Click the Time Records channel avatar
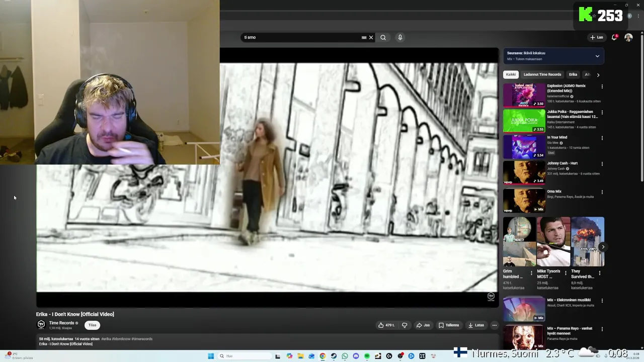The height and width of the screenshot is (362, 644). [41, 324]
